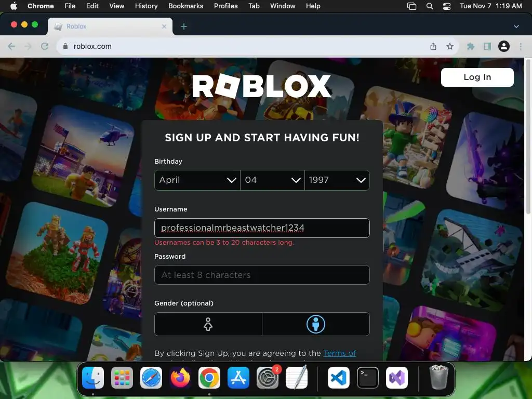
Task: Click the date and time in menu bar
Action: coord(490,6)
